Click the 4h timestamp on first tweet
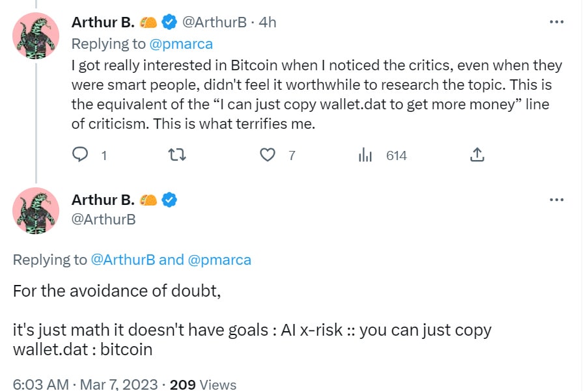Screen dimensions: 588x391 [268, 23]
